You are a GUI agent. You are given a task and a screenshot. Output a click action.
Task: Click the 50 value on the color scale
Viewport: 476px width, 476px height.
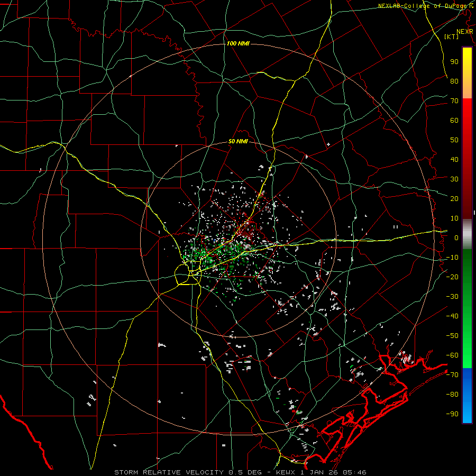tap(454, 140)
